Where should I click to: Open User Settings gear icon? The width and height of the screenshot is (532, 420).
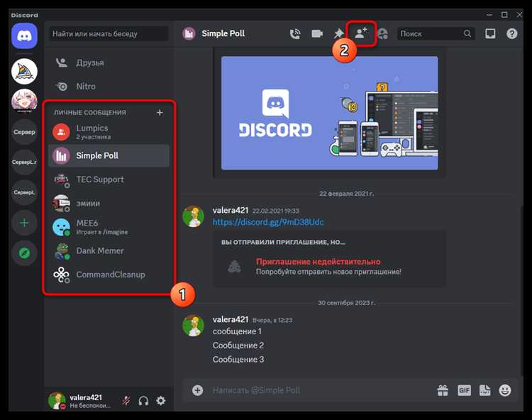pyautogui.click(x=161, y=401)
